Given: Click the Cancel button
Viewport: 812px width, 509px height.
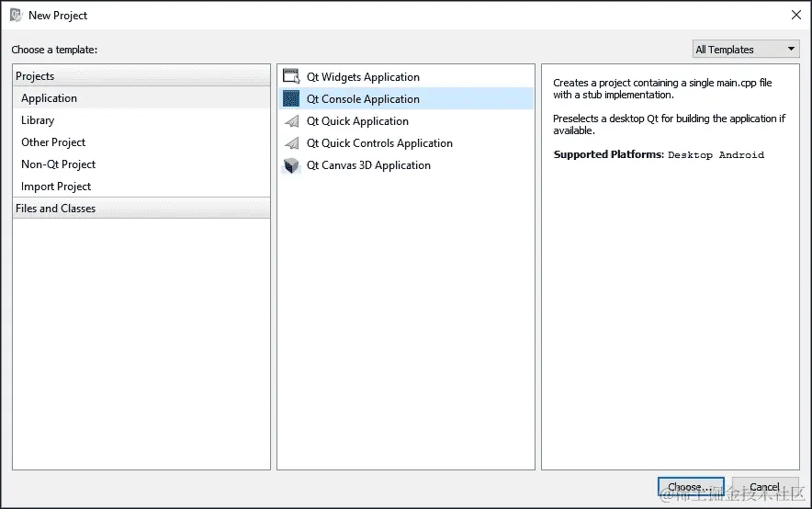Looking at the screenshot, I should tap(765, 487).
